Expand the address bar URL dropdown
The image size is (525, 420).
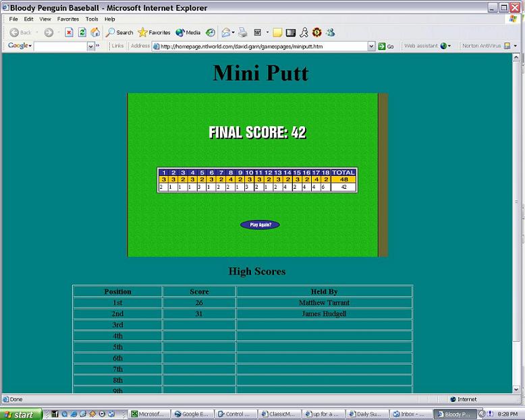371,47
